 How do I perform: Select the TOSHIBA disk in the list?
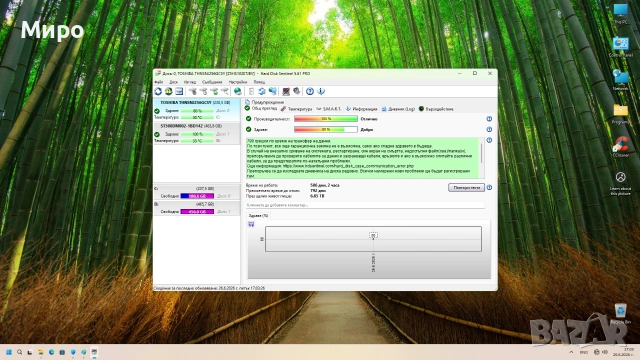click(x=197, y=109)
